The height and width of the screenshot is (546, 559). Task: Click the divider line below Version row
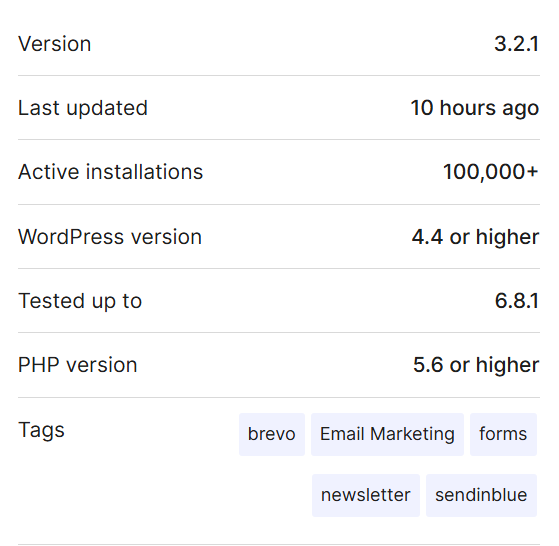pyautogui.click(x=279, y=75)
